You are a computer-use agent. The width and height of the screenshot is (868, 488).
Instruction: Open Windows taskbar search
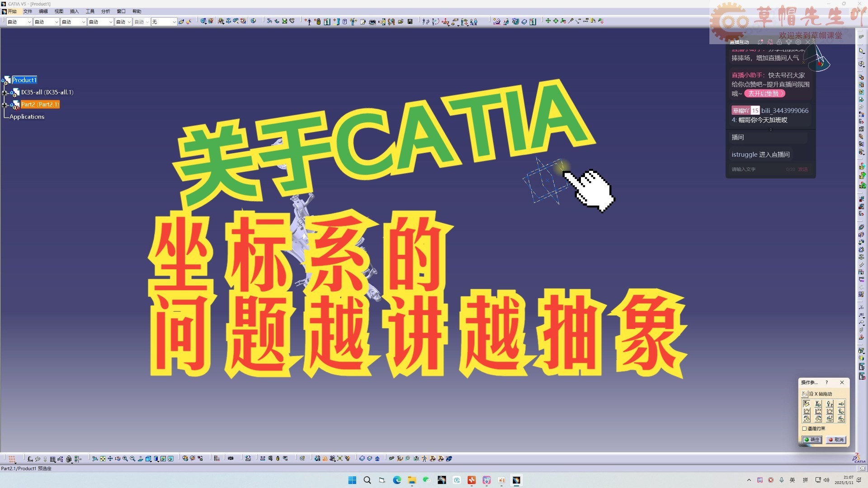[367, 480]
